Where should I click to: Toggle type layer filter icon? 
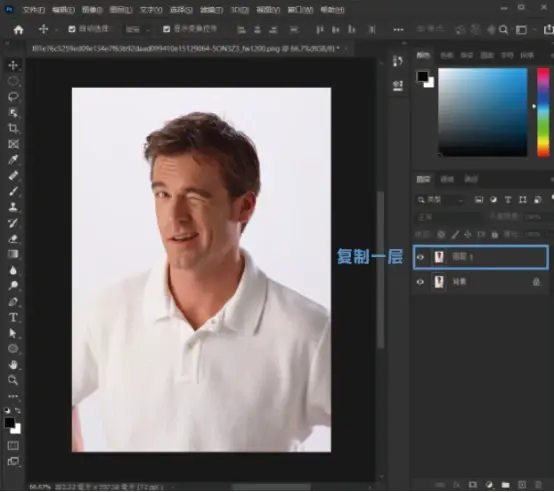tap(508, 200)
